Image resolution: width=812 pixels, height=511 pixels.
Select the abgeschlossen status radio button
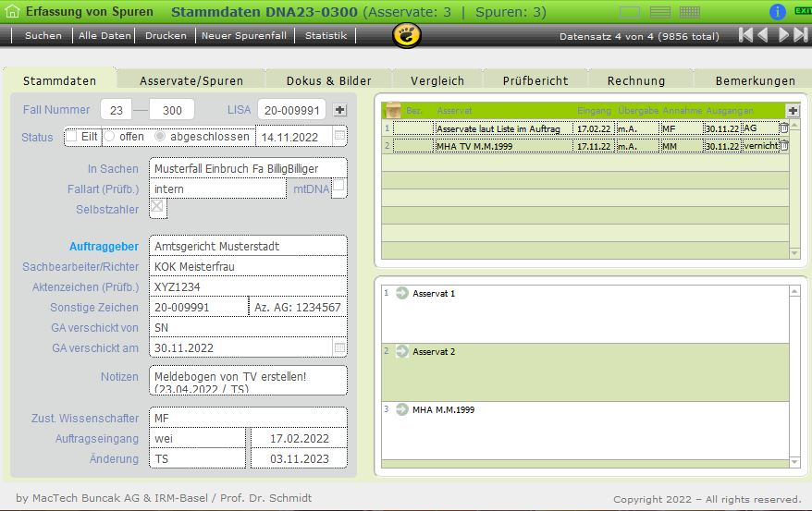(x=160, y=136)
